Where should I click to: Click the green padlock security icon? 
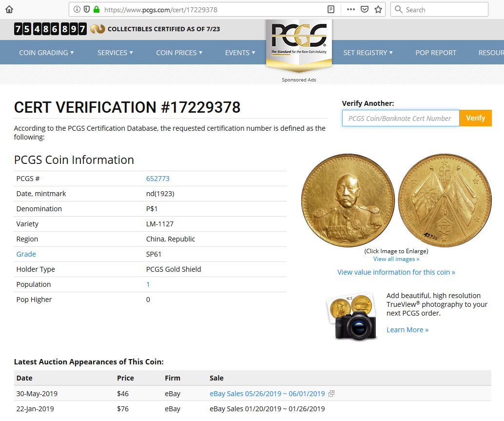tap(97, 9)
